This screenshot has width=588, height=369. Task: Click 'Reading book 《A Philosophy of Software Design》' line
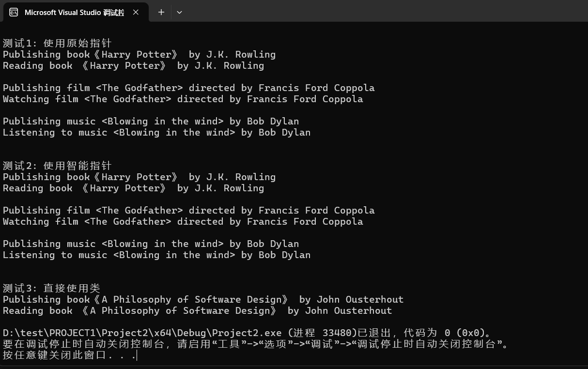[x=197, y=311]
